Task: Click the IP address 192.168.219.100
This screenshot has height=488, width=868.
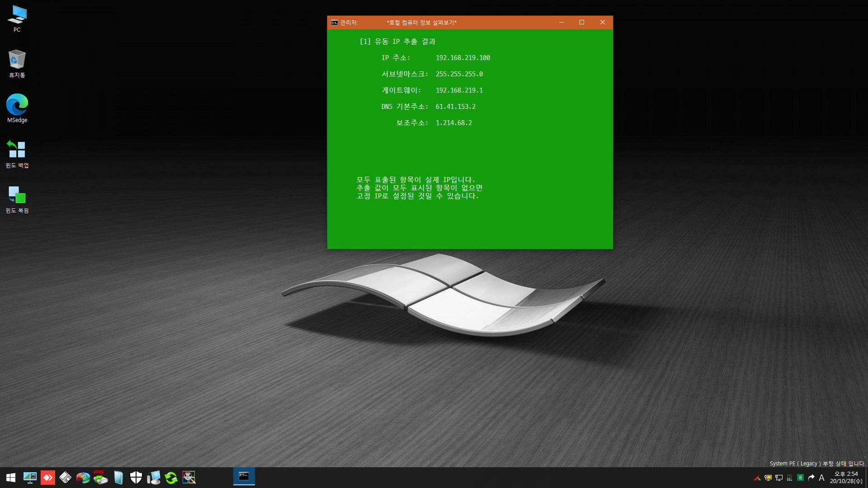Action: 463,58
